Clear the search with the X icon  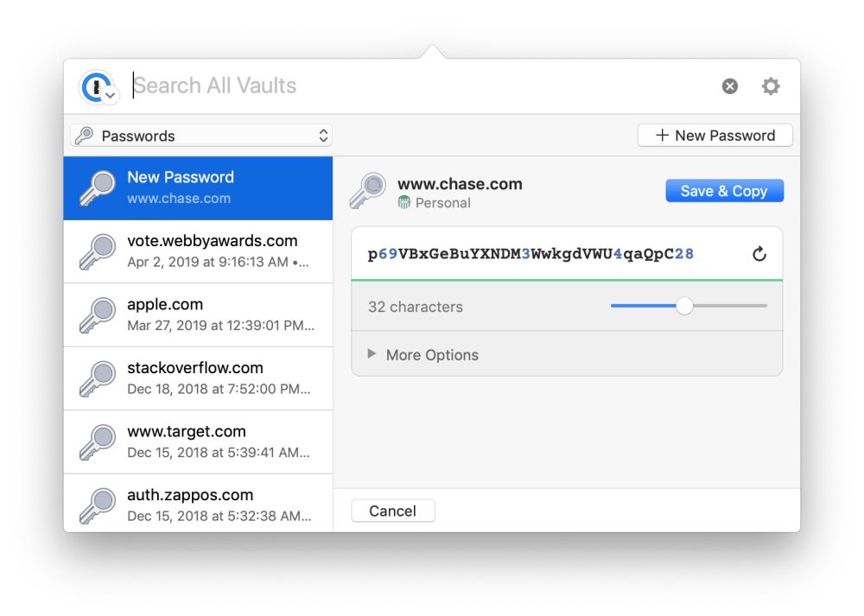point(729,86)
